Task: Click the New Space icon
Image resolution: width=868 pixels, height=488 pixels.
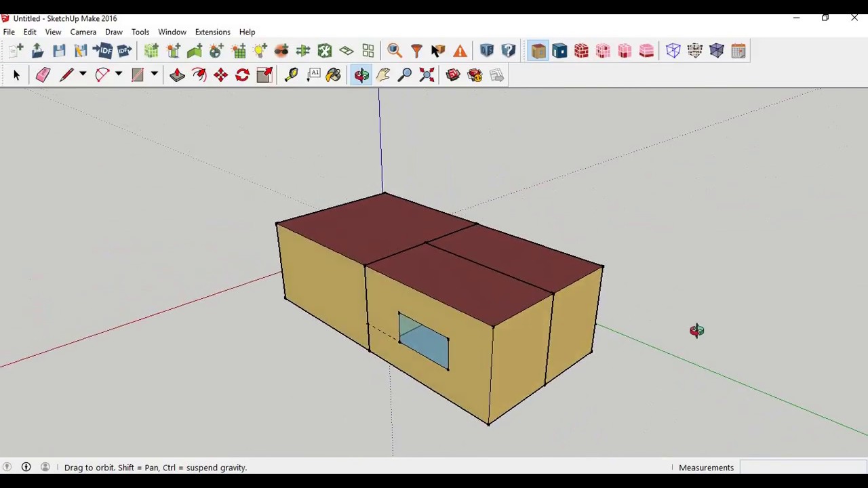Action: pyautogui.click(x=151, y=51)
